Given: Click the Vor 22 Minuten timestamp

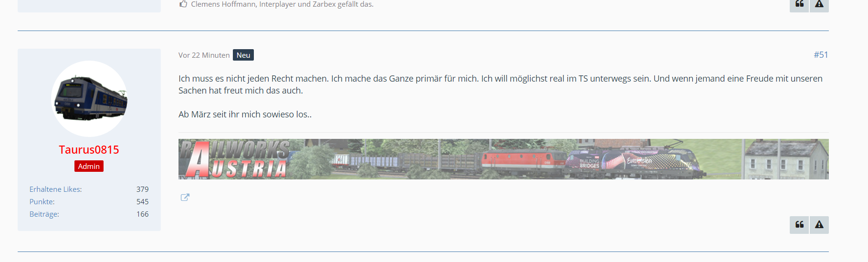Looking at the screenshot, I should point(204,55).
